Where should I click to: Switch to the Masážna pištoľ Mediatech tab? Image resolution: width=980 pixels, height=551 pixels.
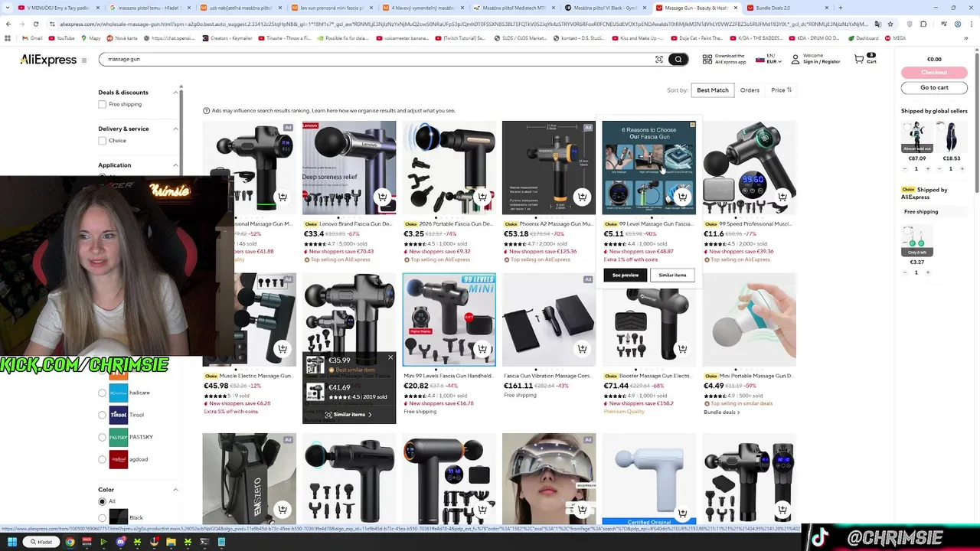click(x=513, y=8)
